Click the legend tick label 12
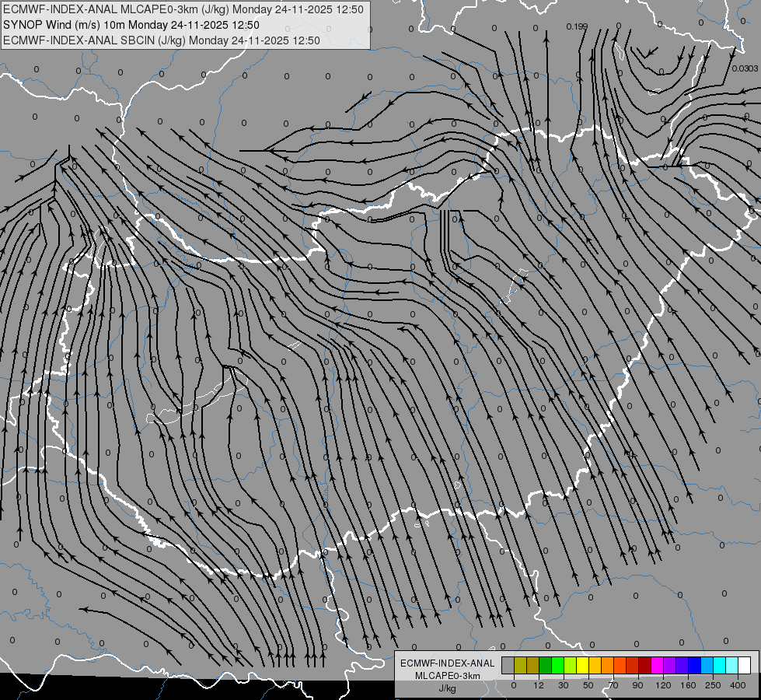Image resolution: width=761 pixels, height=700 pixels. (538, 685)
